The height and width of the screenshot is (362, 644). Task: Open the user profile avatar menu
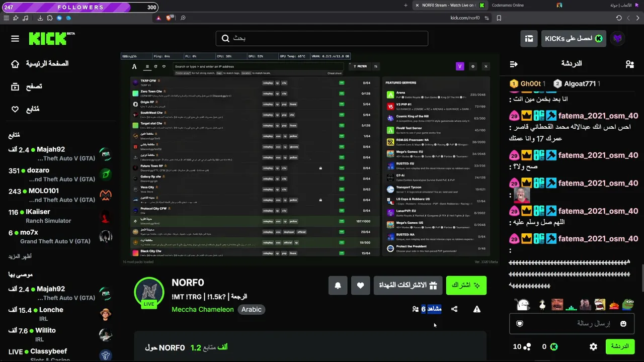point(618,39)
